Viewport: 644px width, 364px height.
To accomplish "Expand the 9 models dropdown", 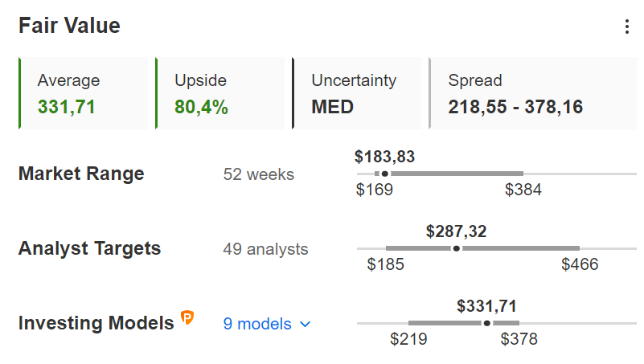I will pyautogui.click(x=267, y=324).
